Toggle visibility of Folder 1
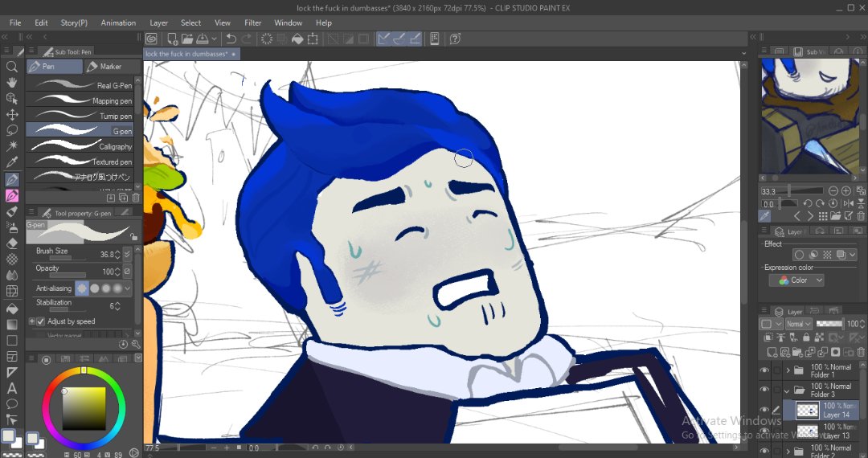The height and width of the screenshot is (458, 868). [x=765, y=370]
